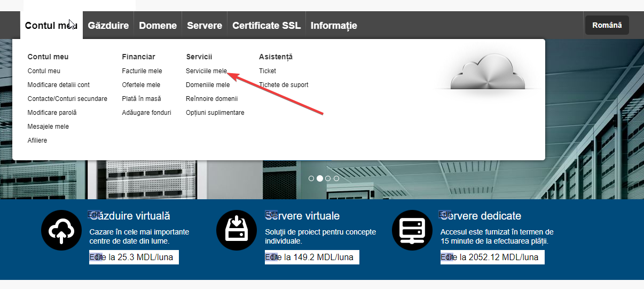
Task: Select the third carousel slide dot
Action: [x=328, y=178]
